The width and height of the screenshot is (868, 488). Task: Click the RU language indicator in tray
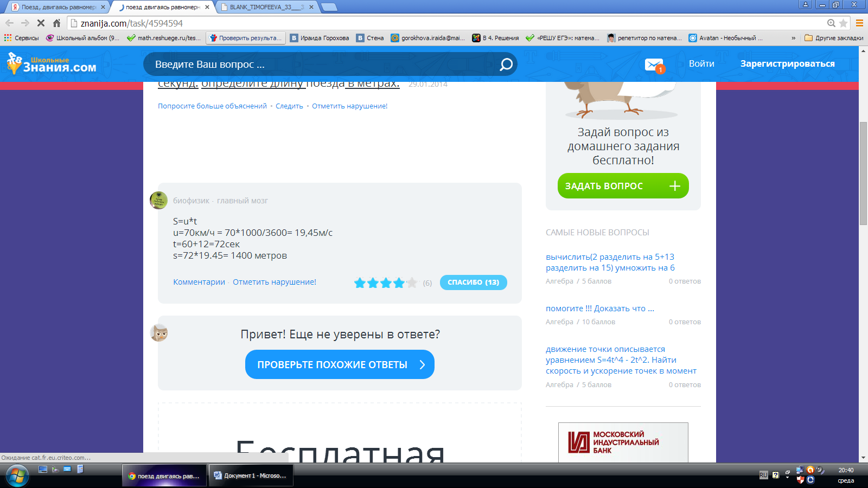pyautogui.click(x=763, y=475)
